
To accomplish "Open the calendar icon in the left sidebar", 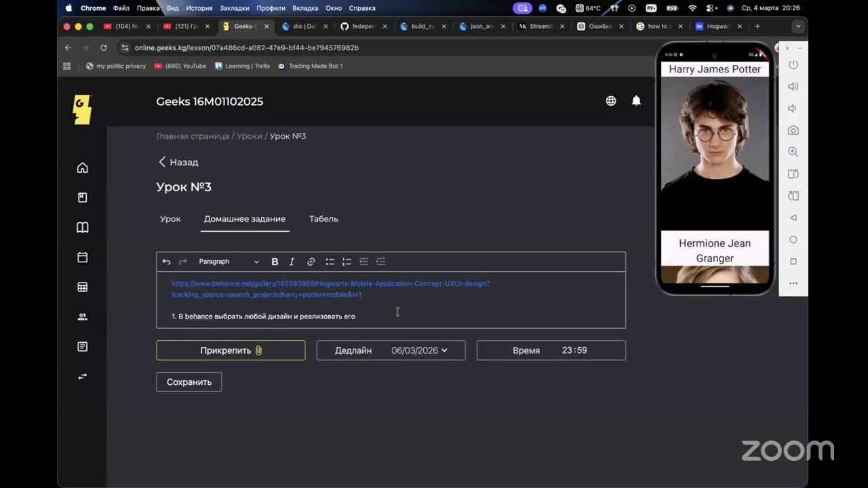I will click(83, 257).
